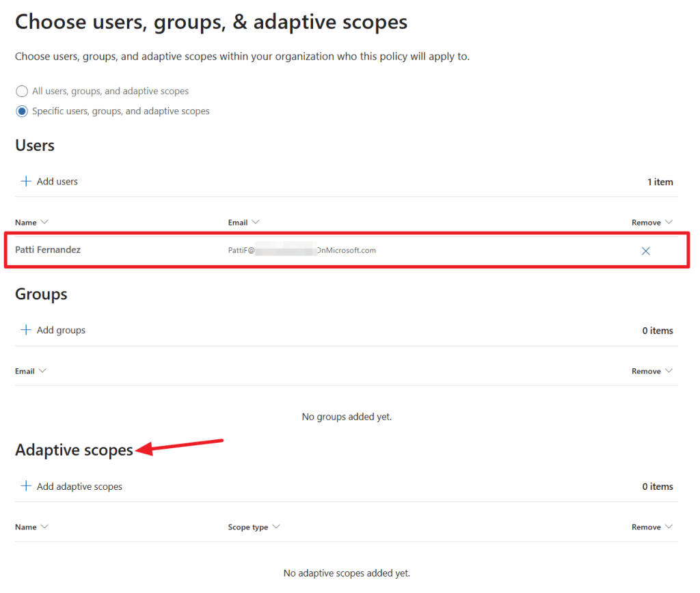Click the Add users text link

[57, 182]
